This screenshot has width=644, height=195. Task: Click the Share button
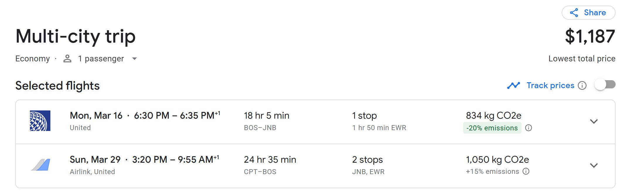pyautogui.click(x=588, y=13)
